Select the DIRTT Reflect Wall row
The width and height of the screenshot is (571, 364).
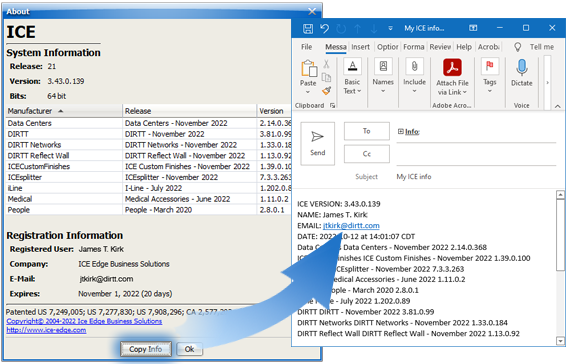click(149, 156)
